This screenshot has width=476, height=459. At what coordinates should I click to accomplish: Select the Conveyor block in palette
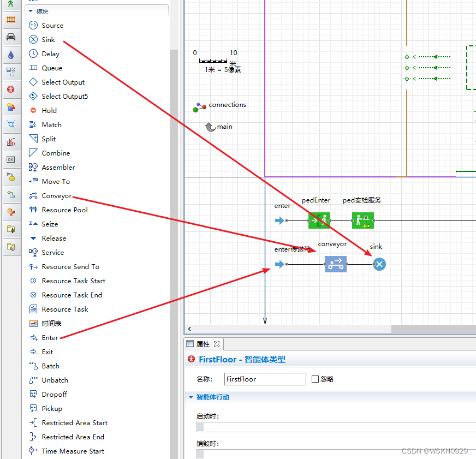(50, 196)
